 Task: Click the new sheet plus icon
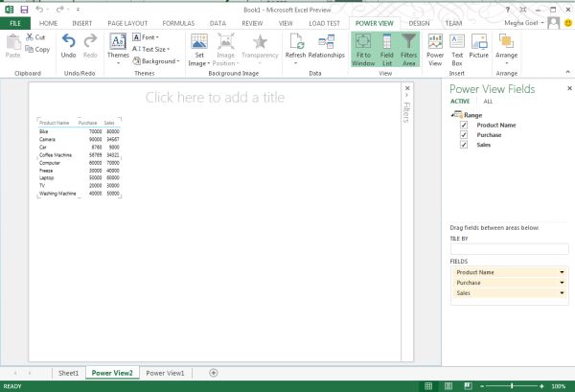point(214,373)
